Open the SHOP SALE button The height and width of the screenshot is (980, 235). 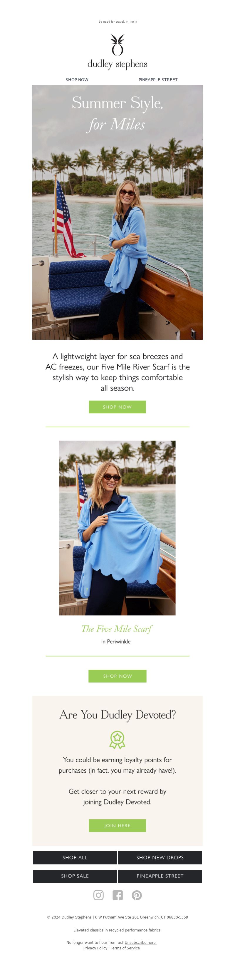click(x=75, y=876)
